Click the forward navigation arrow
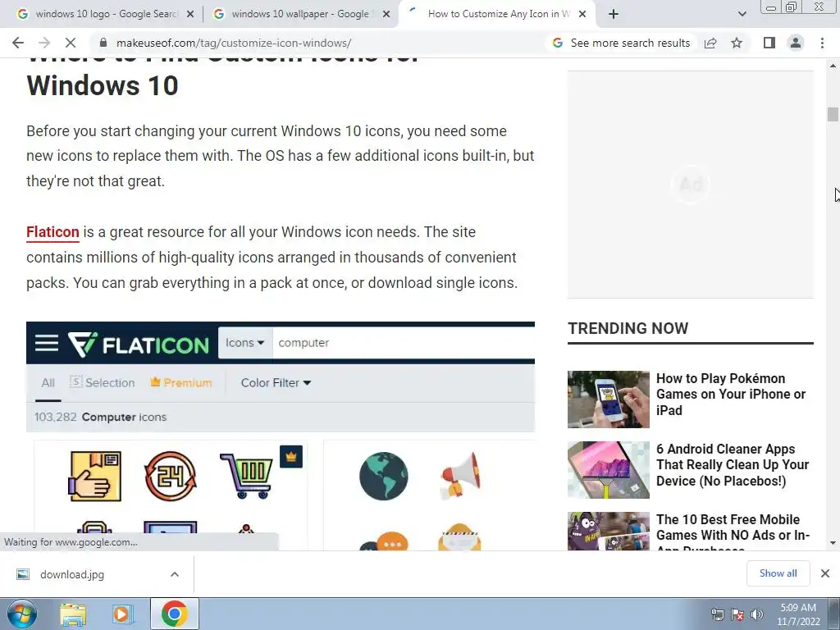Screen dimensions: 840x630 point(44,43)
